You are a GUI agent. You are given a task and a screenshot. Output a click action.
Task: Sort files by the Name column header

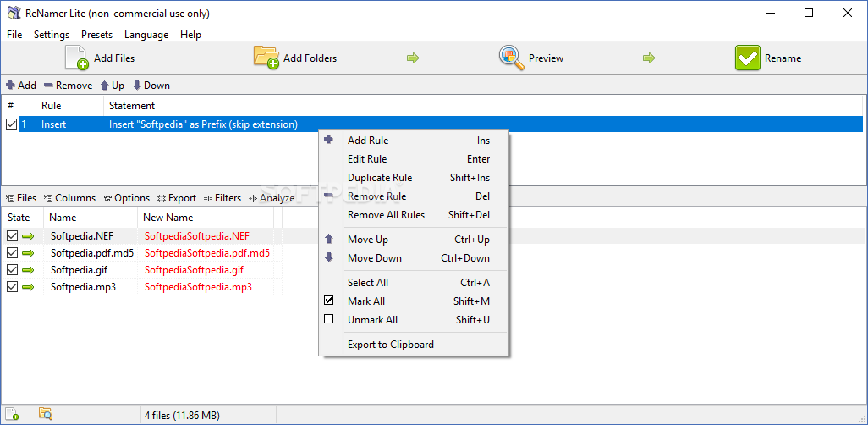(91, 218)
